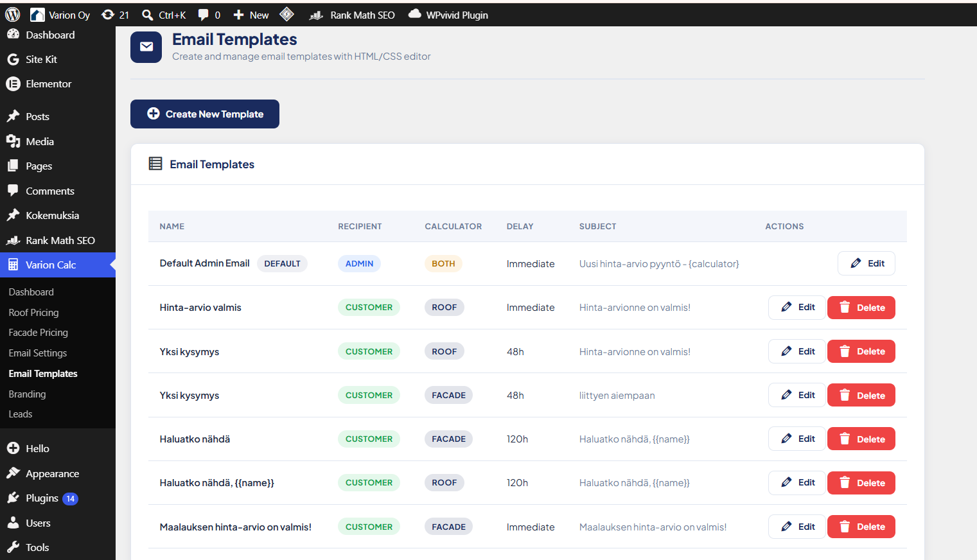Open Site Kit in sidebar
Viewport: 977px width, 560px height.
[41, 59]
